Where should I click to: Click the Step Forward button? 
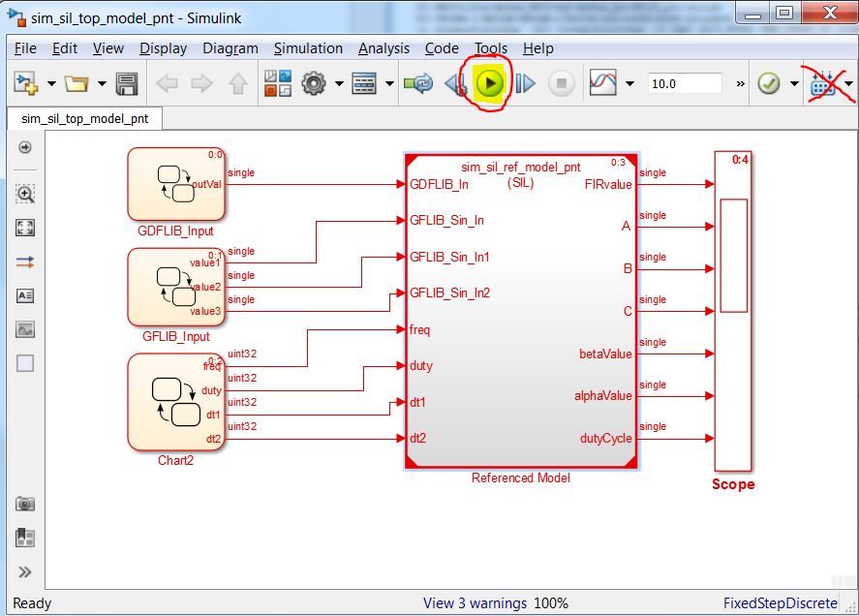(525, 84)
